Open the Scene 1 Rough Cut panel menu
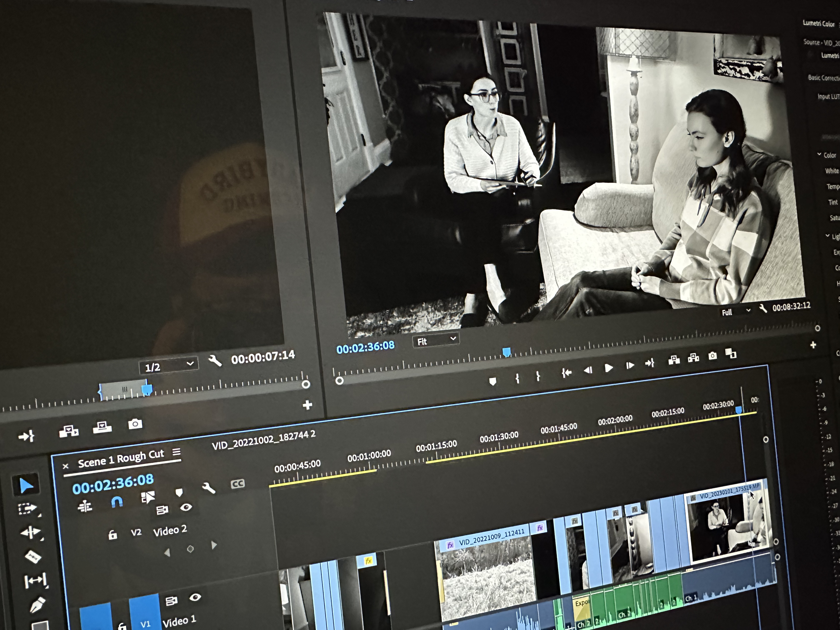 (177, 452)
